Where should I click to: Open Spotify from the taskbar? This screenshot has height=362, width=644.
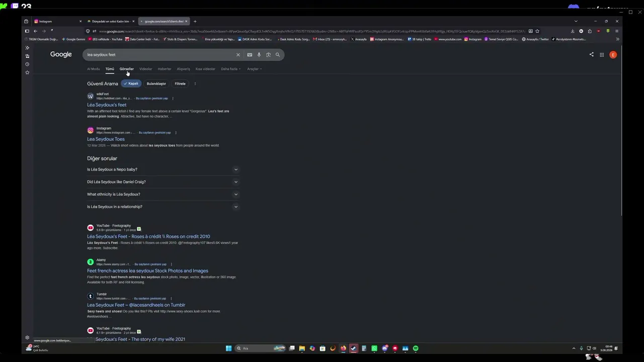click(x=416, y=348)
